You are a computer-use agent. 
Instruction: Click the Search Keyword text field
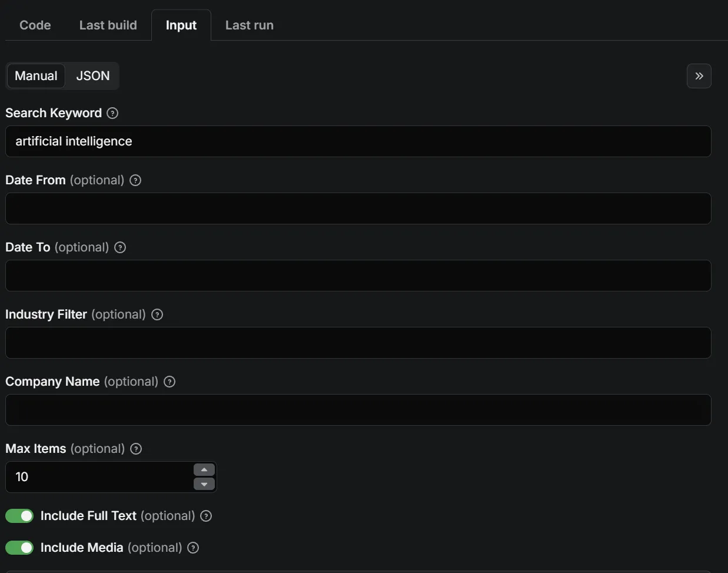coord(358,141)
